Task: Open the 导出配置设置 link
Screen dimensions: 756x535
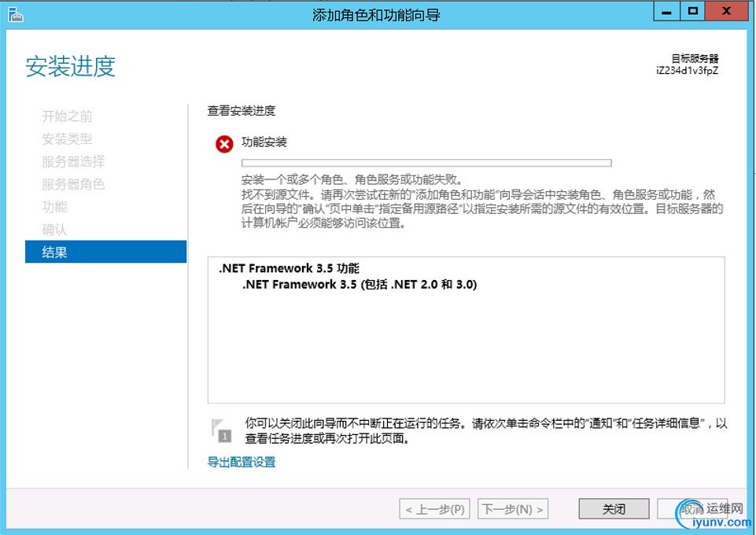Action: click(x=242, y=462)
